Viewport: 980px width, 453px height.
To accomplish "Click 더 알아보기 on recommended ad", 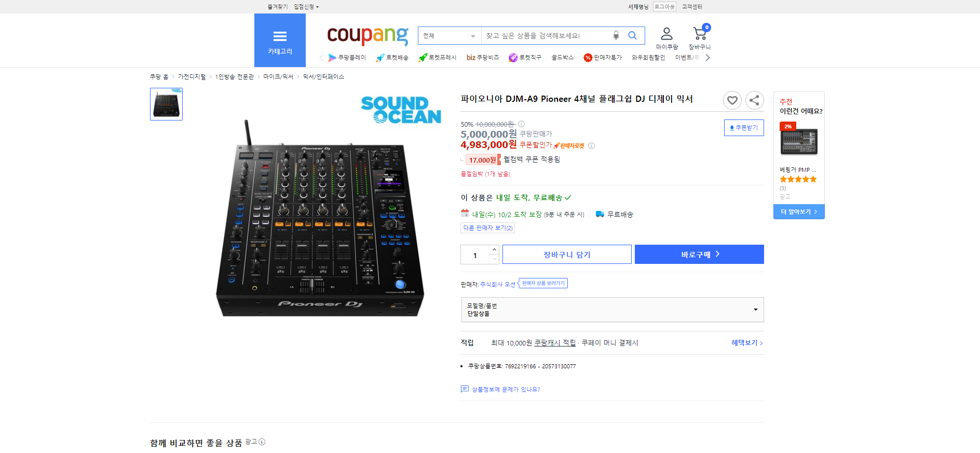I will tap(799, 211).
